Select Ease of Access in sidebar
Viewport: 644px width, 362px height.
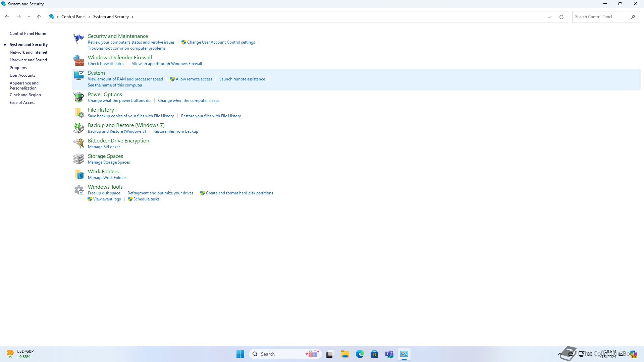(22, 103)
